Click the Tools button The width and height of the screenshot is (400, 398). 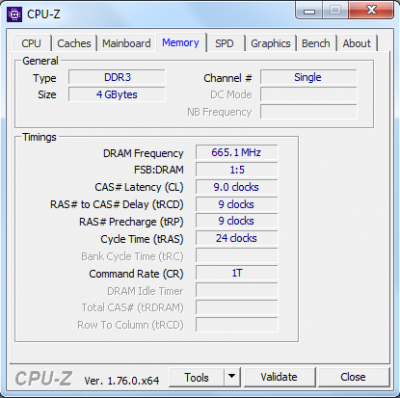point(197,377)
